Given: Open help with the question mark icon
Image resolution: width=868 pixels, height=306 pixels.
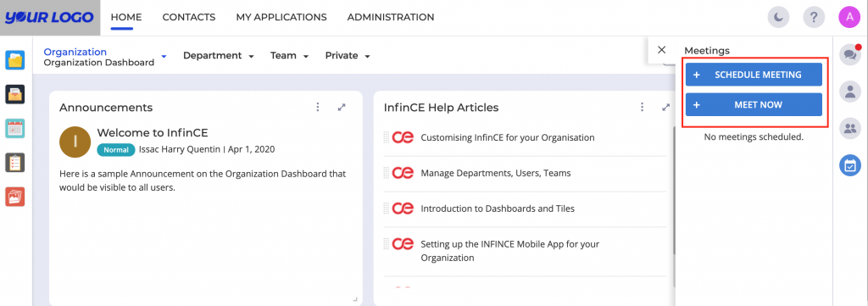Looking at the screenshot, I should [814, 18].
